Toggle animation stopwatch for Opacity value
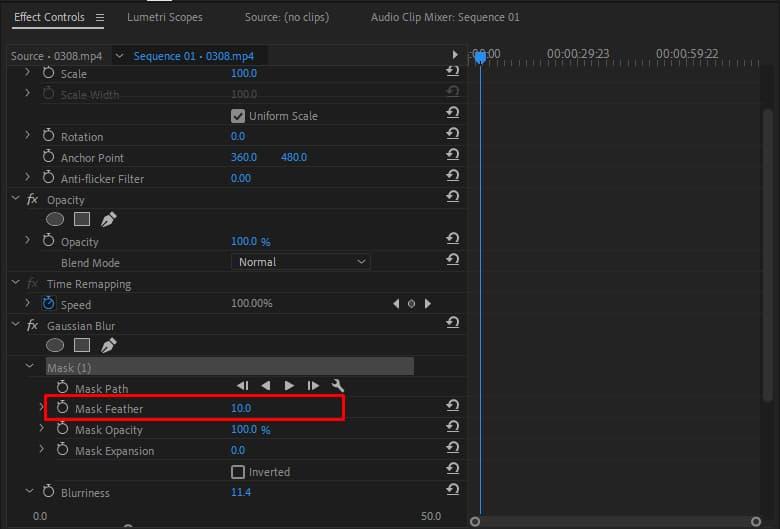The height and width of the screenshot is (529, 780). point(48,241)
